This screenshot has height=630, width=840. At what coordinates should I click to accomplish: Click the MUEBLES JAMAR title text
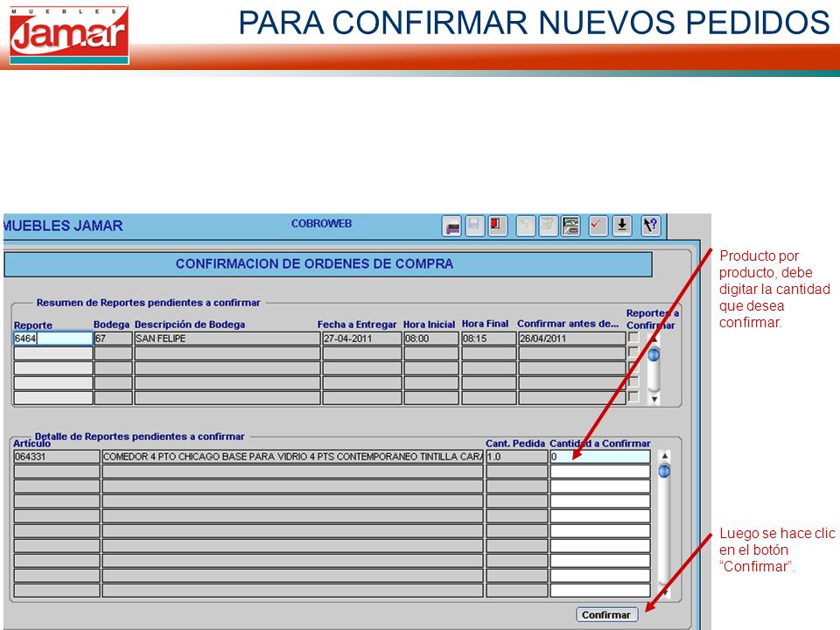tap(63, 226)
